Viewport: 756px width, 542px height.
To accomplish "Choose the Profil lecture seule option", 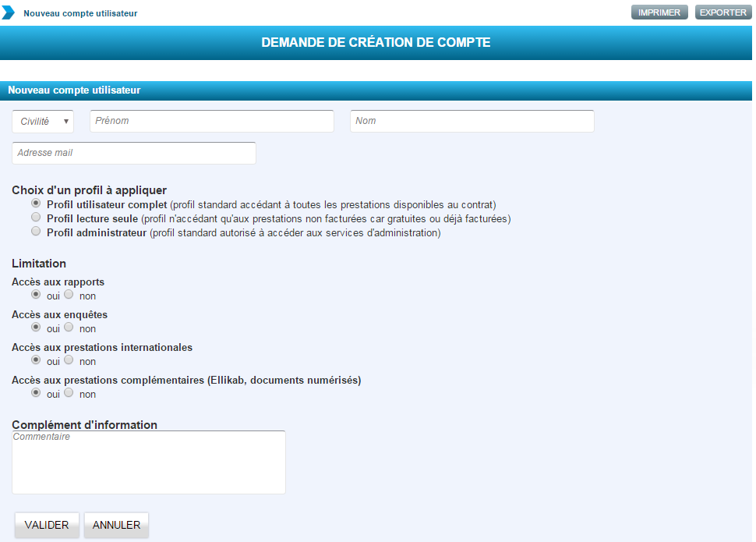I will [36, 218].
